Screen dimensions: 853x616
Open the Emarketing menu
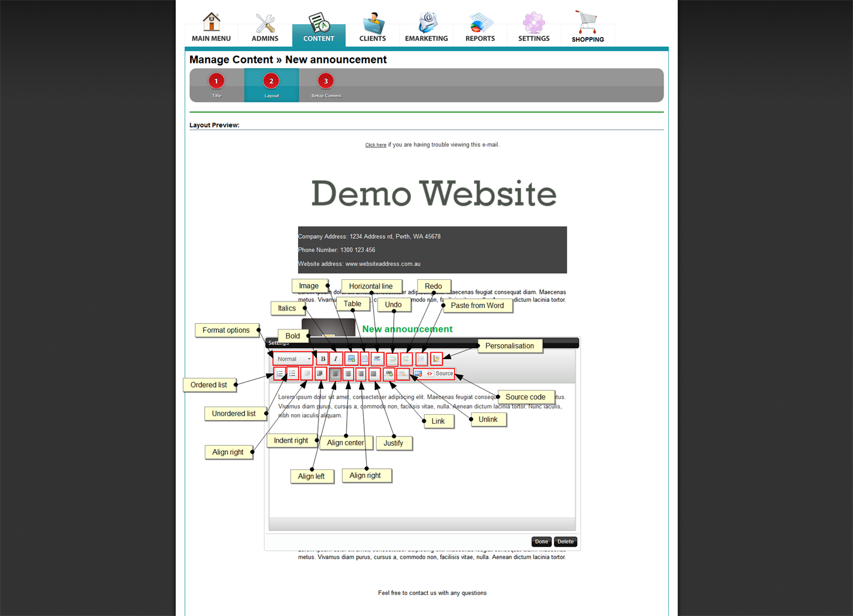point(426,28)
